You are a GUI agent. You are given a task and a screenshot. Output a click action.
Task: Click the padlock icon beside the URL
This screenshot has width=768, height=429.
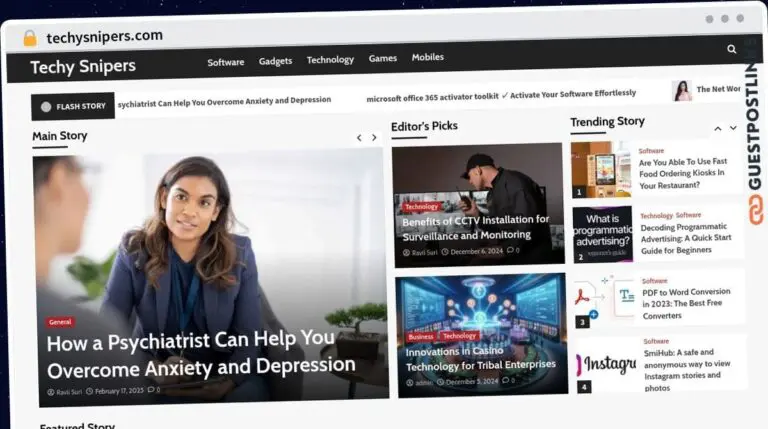click(30, 38)
